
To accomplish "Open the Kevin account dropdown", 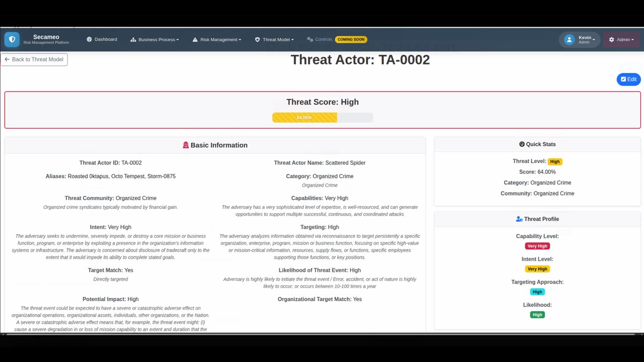I will click(x=580, y=40).
